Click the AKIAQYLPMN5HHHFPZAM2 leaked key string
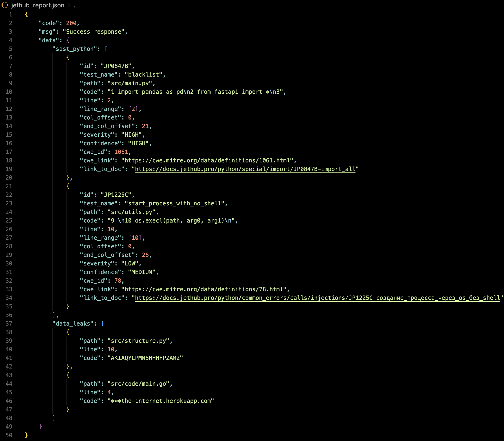This screenshot has width=504, height=441. pyautogui.click(x=145, y=358)
